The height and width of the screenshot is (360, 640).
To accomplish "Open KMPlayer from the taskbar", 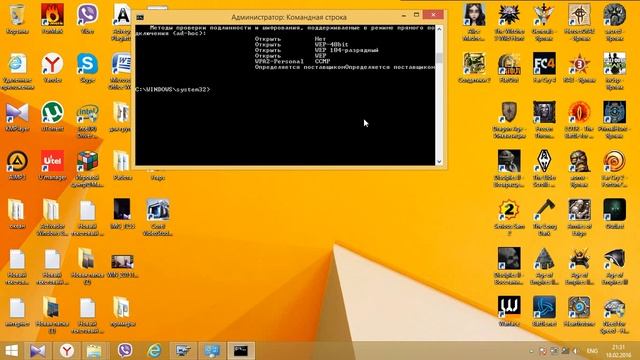I will point(38,351).
